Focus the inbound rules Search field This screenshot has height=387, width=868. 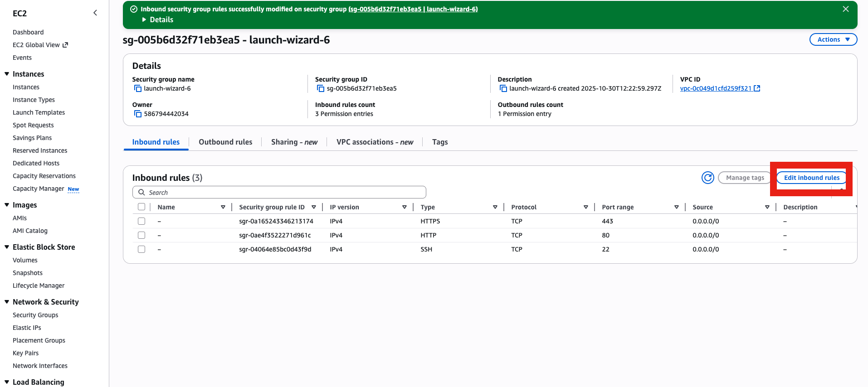[x=279, y=192]
